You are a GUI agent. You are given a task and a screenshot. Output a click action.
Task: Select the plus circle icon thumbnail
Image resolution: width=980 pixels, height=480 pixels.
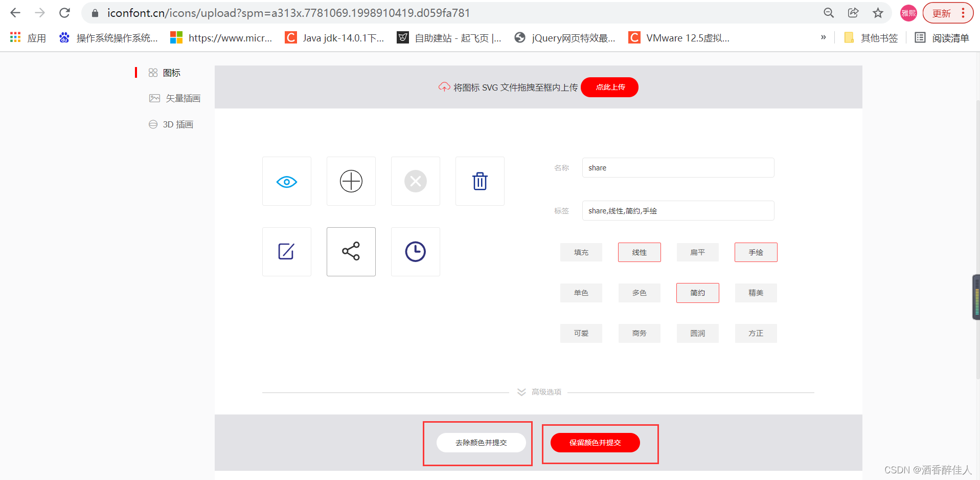click(351, 181)
